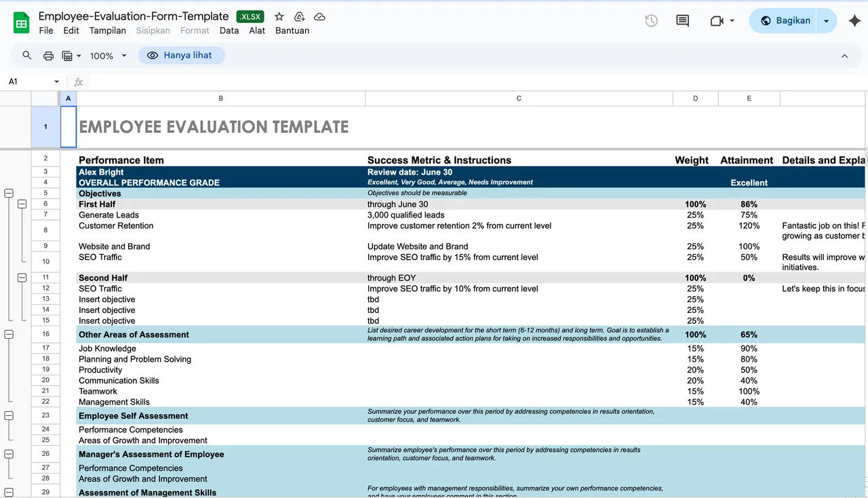Screen dimensions: 868x498
Task: Click the document title Employee-Evaluation-Form-Template
Action: point(134,16)
